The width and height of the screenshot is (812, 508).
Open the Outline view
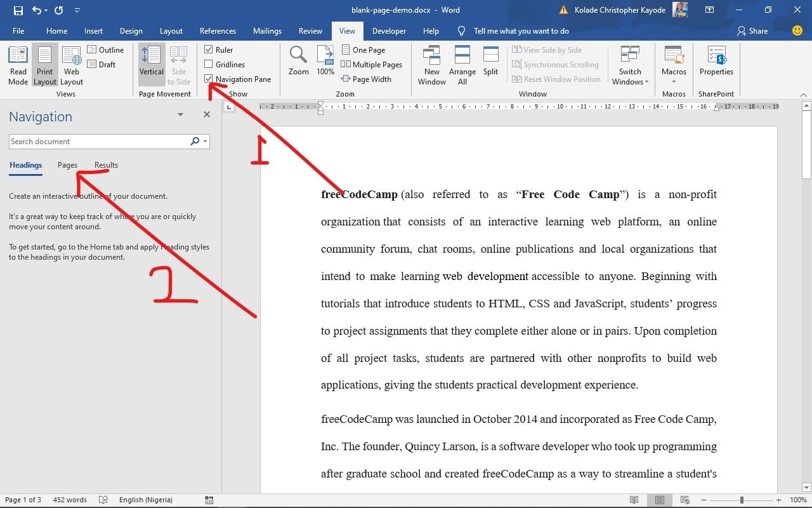(x=106, y=50)
